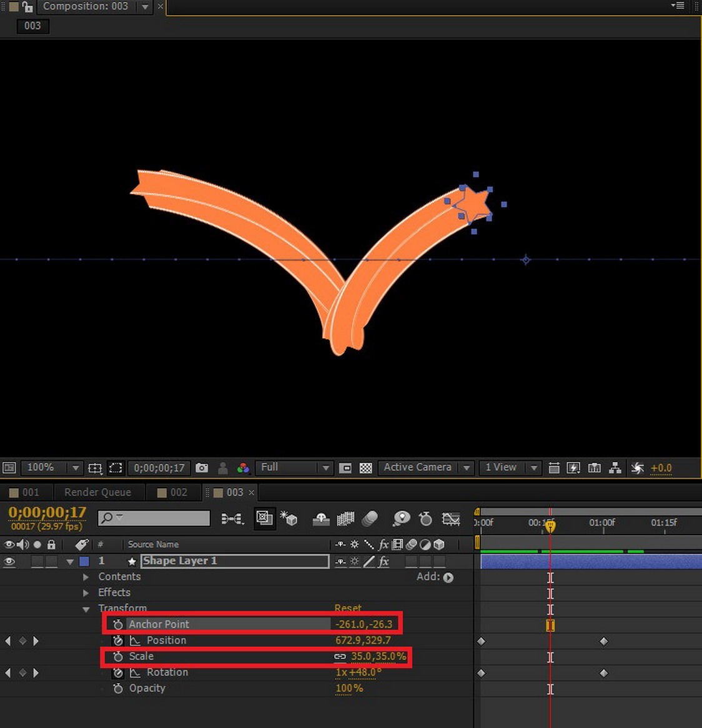The image size is (702, 728).
Task: Click the Opacity stopwatch icon
Action: (118, 689)
